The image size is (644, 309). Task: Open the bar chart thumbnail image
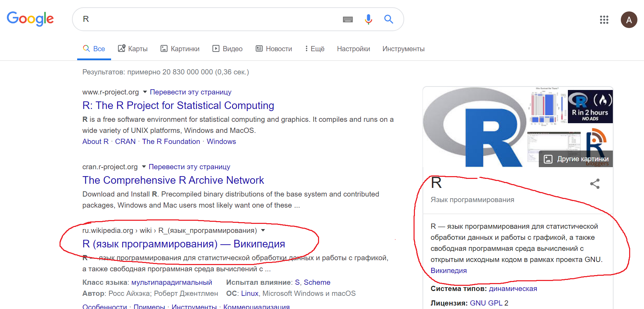[x=547, y=106]
